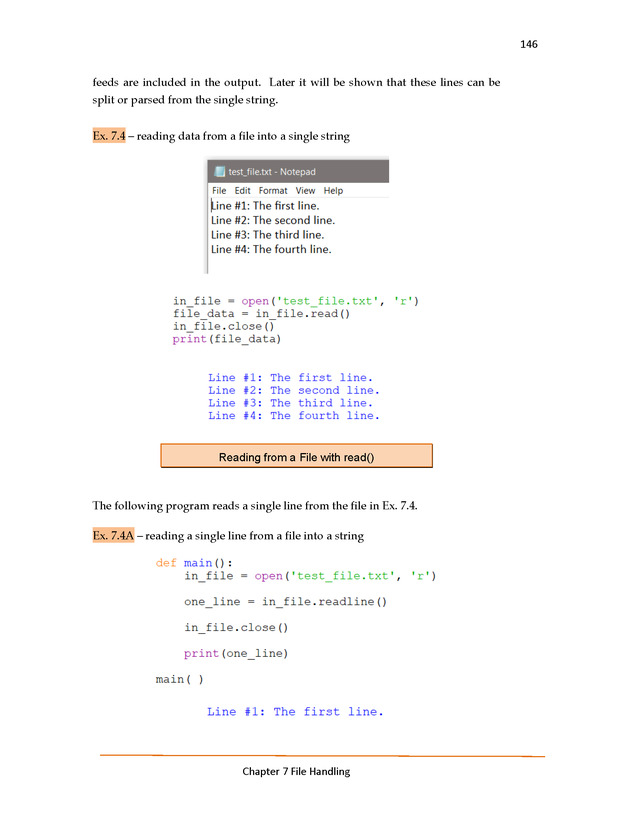Viewport: 630px width, 815px height.
Task: Click 'Line #2: The second line.' in Notepad
Action: pos(273,220)
